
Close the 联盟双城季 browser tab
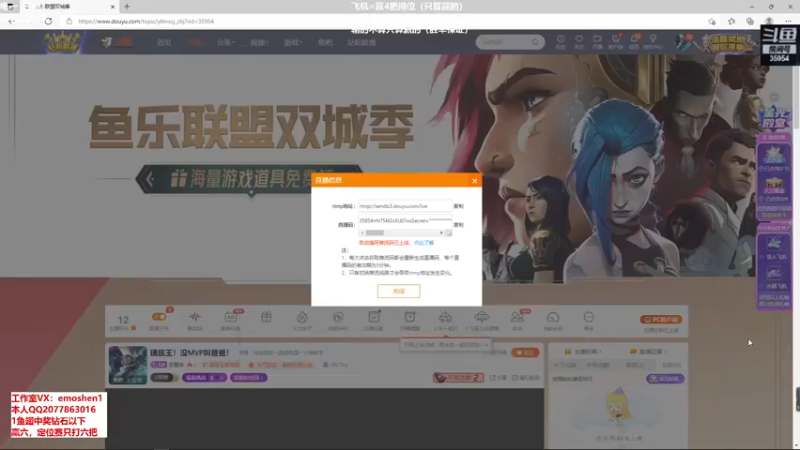coord(113,7)
